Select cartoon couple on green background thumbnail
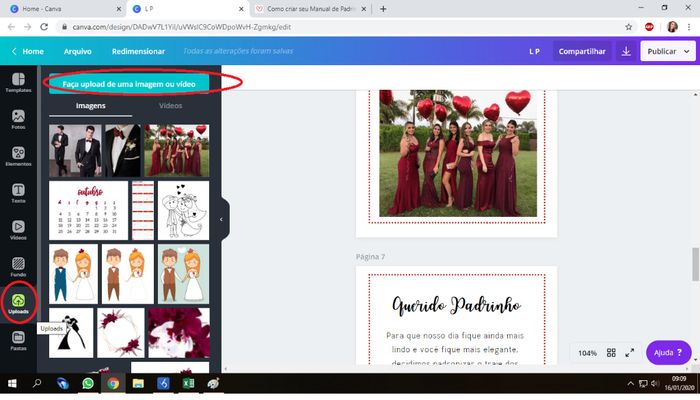The height and width of the screenshot is (400, 700). pyautogui.click(x=183, y=274)
